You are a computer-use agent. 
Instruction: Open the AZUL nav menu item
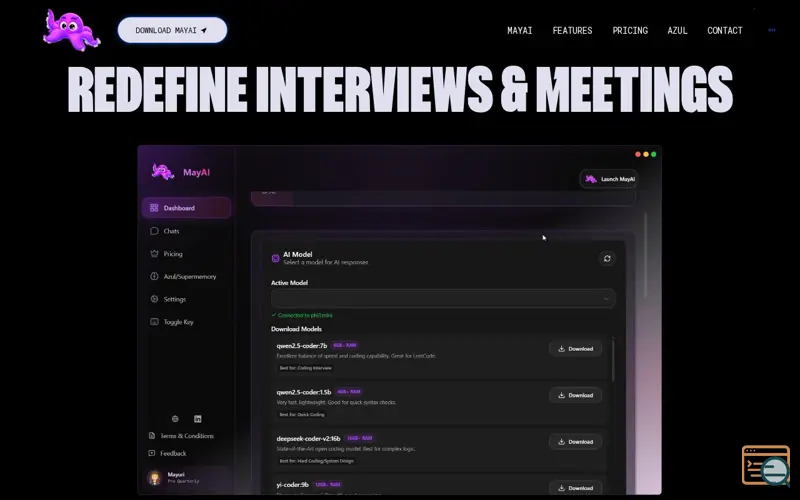point(677,31)
